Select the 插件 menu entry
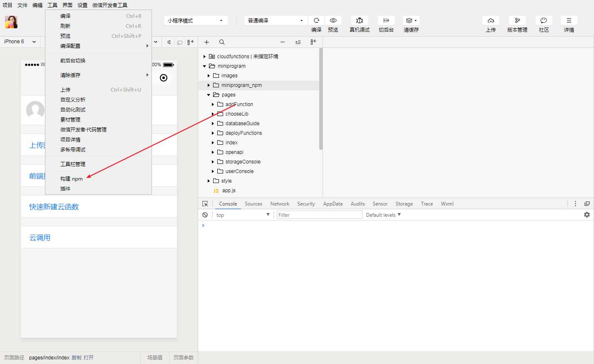 98,189
